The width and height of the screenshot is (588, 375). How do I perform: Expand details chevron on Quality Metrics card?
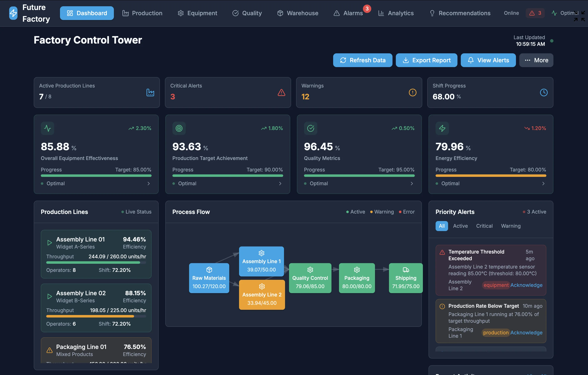(412, 184)
